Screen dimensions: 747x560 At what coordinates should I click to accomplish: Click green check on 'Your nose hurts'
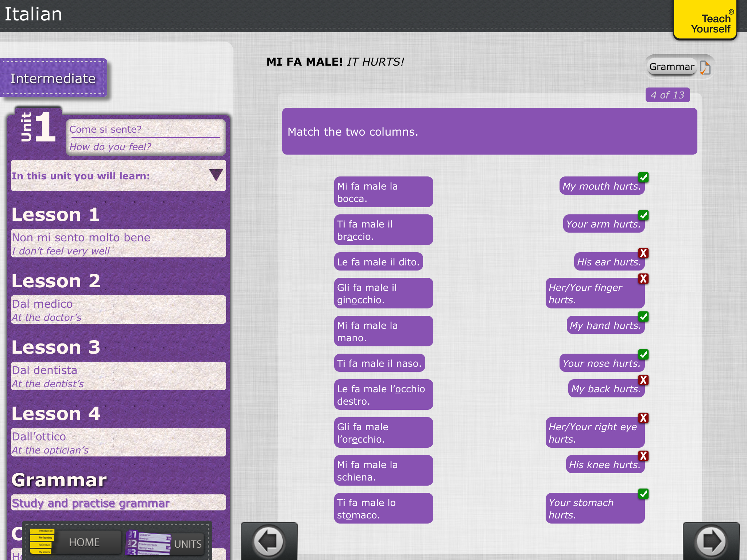coord(643,354)
